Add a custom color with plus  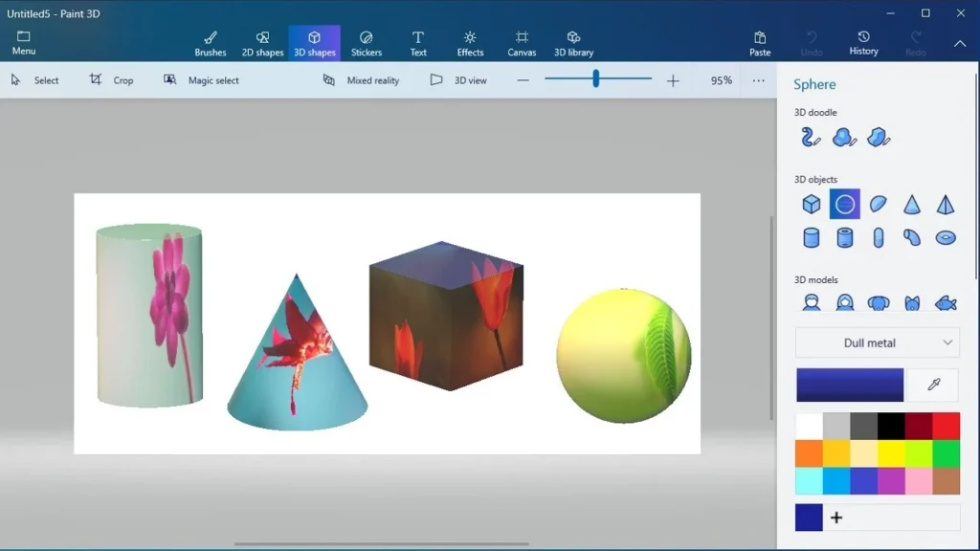point(836,518)
